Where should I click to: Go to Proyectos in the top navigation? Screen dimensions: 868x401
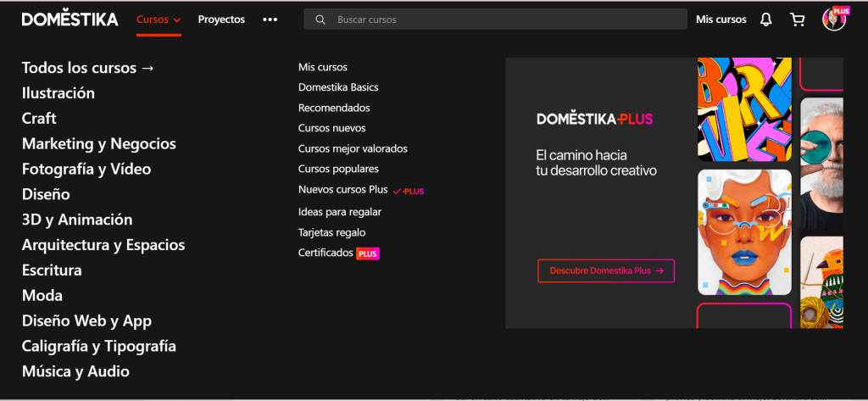[x=221, y=19]
